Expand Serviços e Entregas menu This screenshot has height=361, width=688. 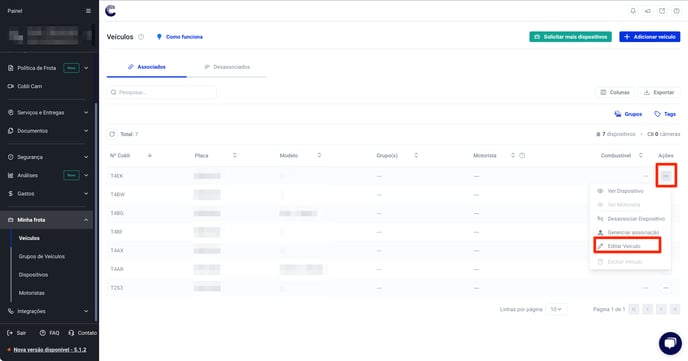point(86,113)
